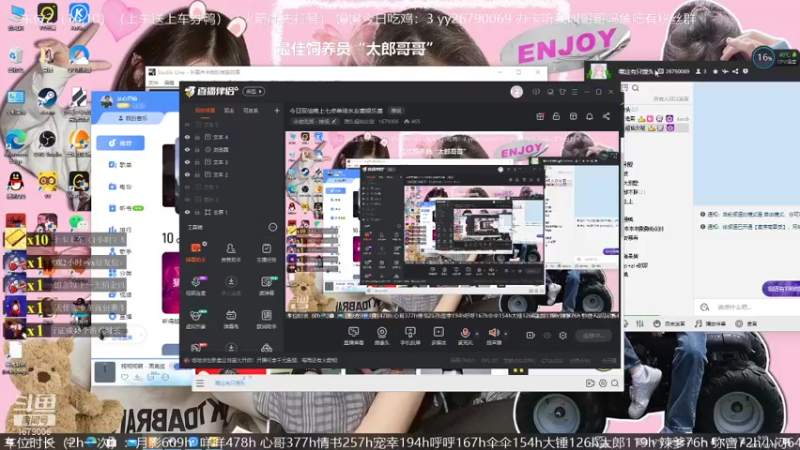The width and height of the screenshot is (800, 450).
Task: Select 歌单 in the music app sidebar
Action: pos(120,165)
